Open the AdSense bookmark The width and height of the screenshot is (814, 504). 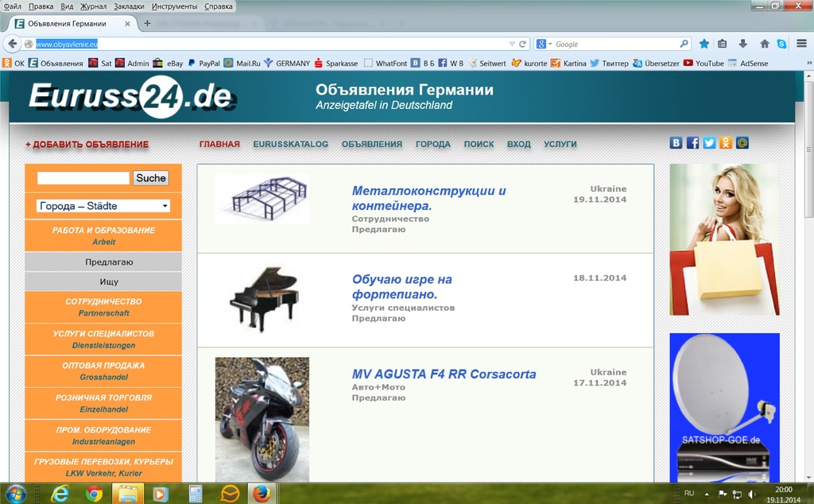[x=747, y=64]
